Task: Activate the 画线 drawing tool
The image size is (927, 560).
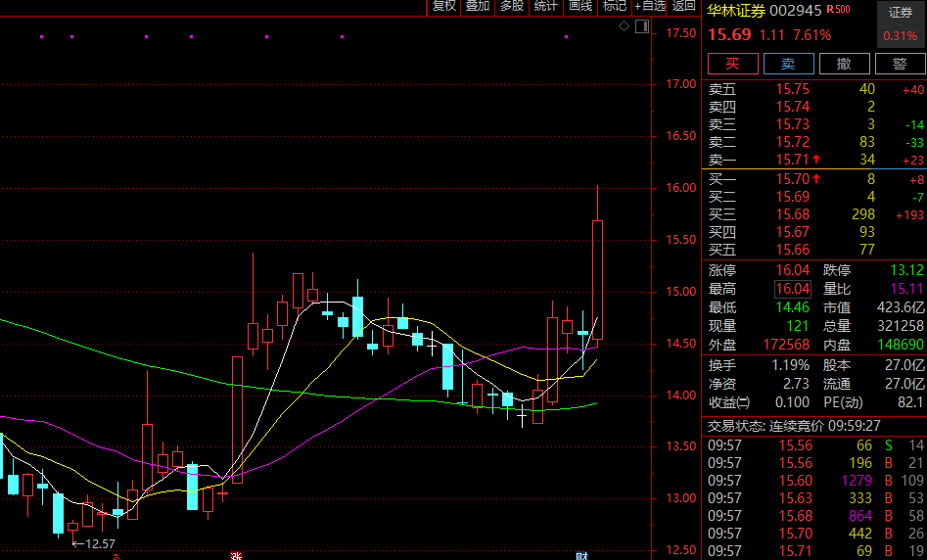Action: coord(580,7)
